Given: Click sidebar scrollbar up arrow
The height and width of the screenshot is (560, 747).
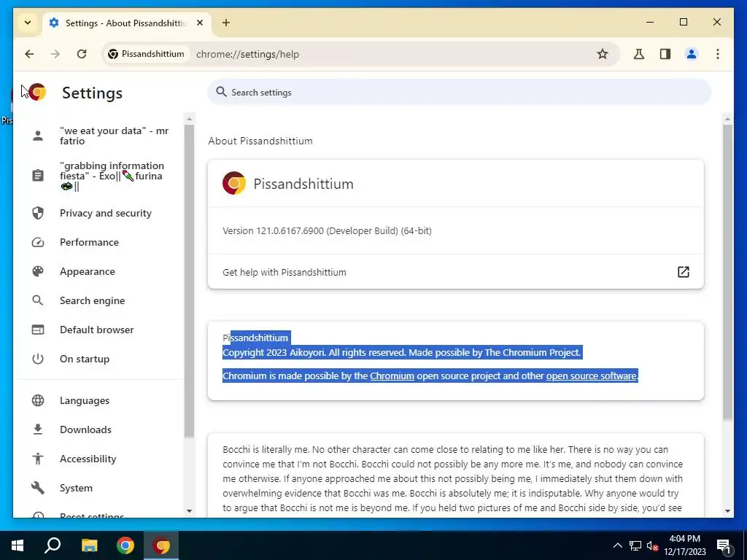Looking at the screenshot, I should [189, 119].
